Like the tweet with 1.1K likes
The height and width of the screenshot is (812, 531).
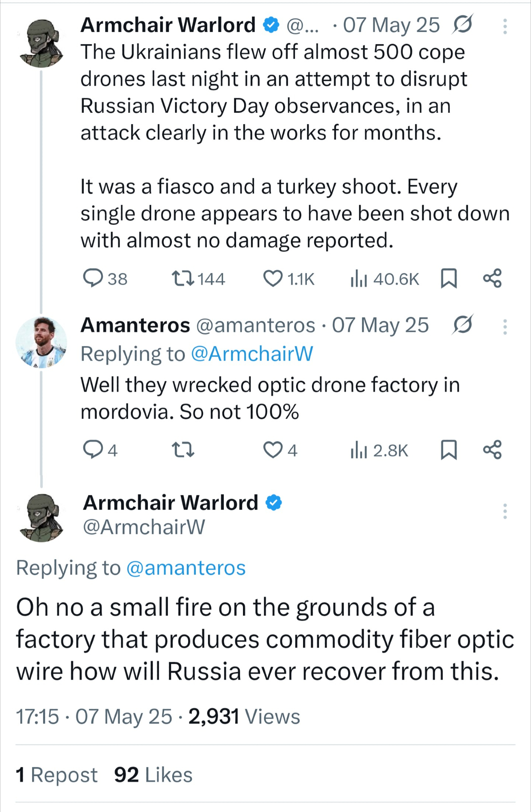tap(273, 279)
